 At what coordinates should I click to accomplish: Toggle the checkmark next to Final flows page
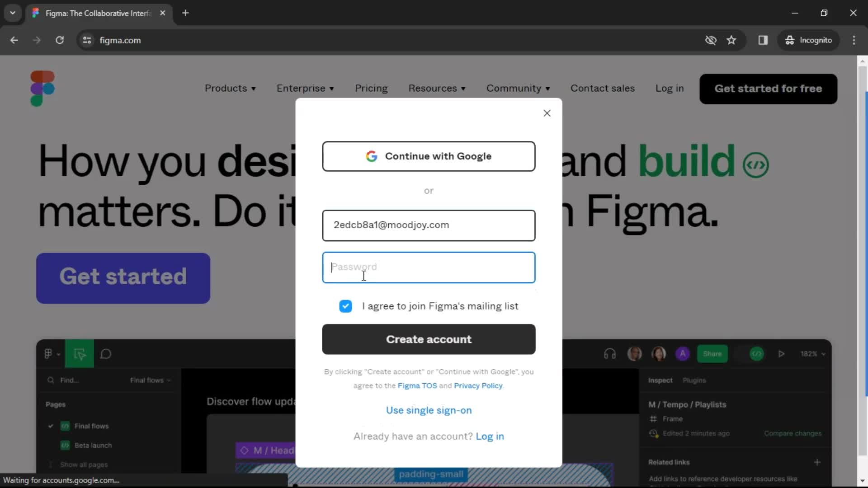point(51,426)
